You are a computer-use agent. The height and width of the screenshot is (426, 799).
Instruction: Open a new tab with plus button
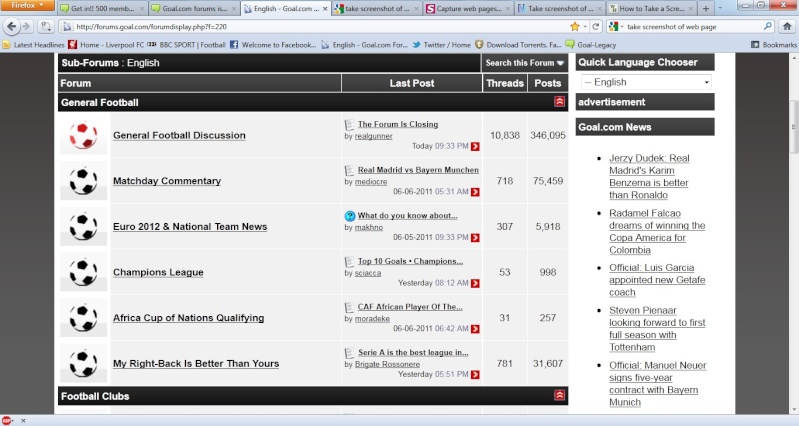pos(706,8)
